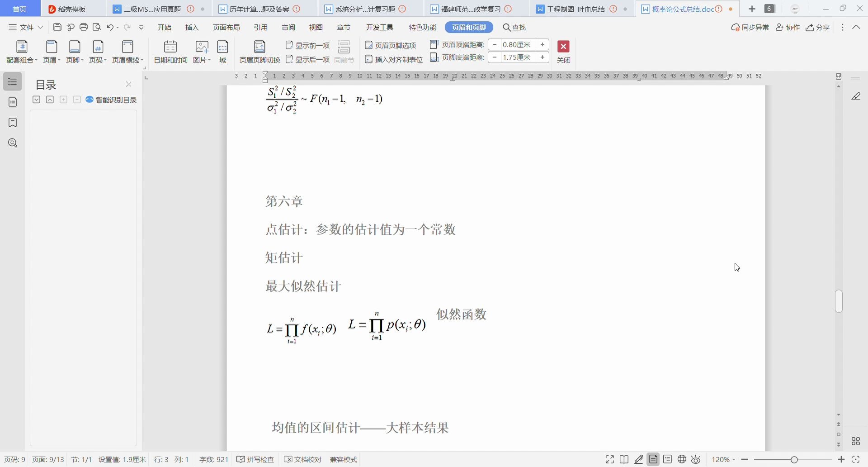Click the eye protection mode icon
The width and height of the screenshot is (868, 467).
point(696,460)
